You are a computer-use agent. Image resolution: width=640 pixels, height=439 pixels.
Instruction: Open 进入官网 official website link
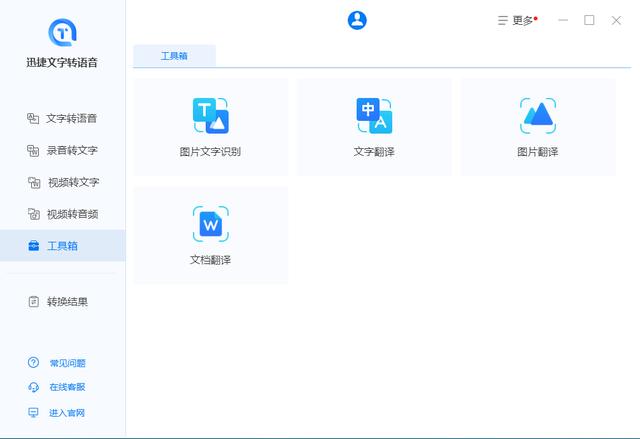point(67,412)
